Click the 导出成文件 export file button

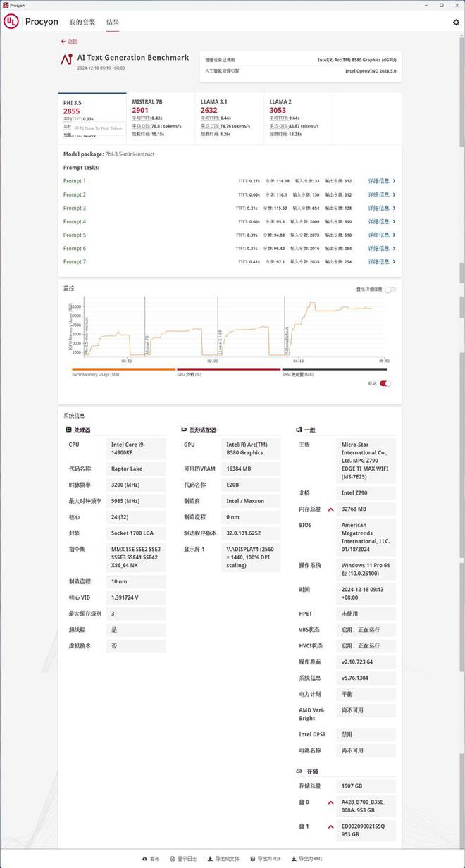(x=224, y=859)
